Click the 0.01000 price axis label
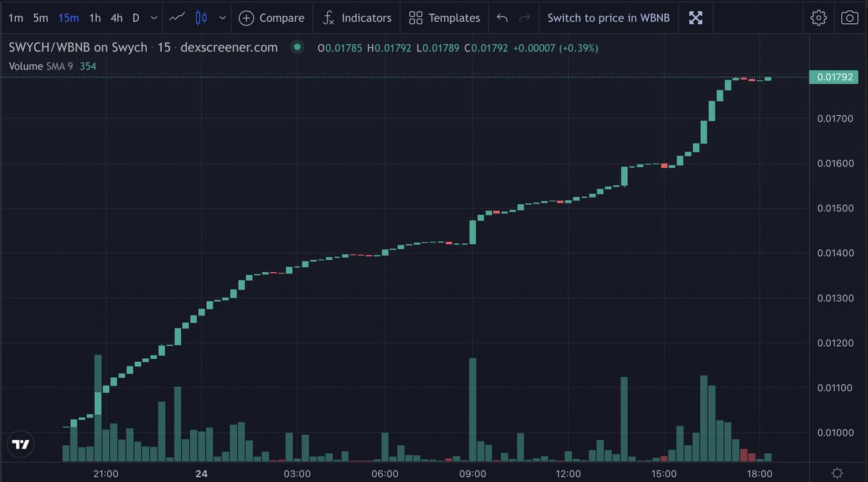868x482 pixels. [x=835, y=433]
